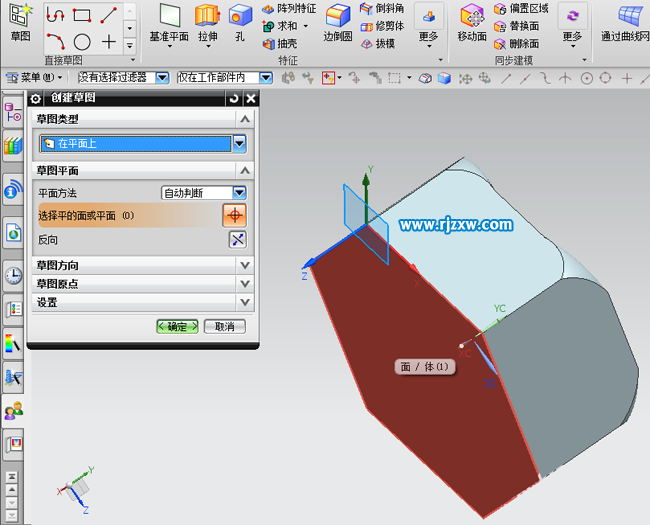Open the History clock tab in sidebar

point(13,275)
